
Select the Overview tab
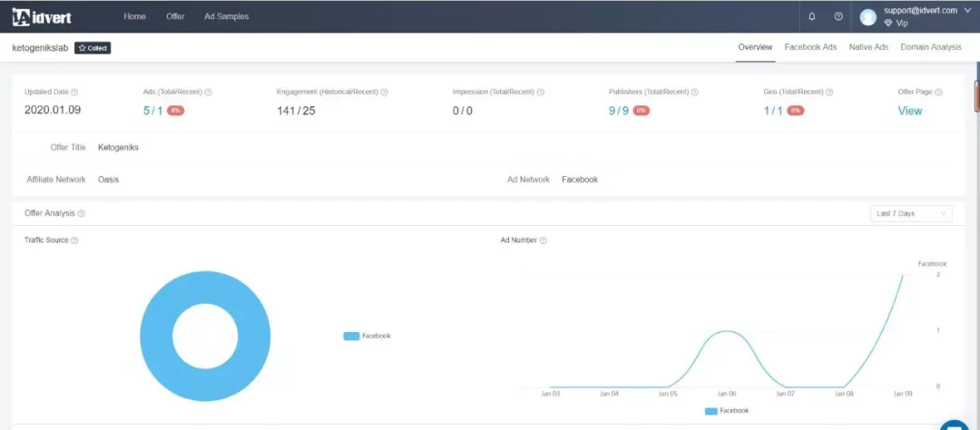[755, 47]
